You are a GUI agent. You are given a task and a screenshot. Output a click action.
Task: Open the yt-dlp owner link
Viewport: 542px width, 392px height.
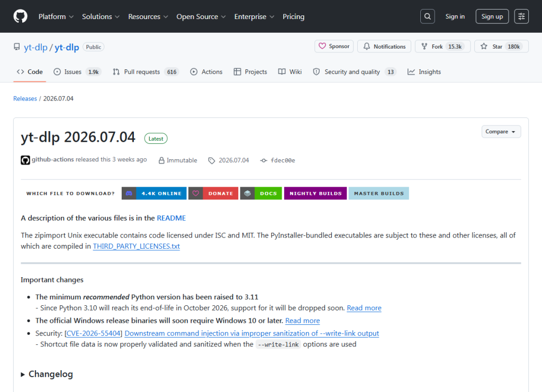click(x=35, y=47)
